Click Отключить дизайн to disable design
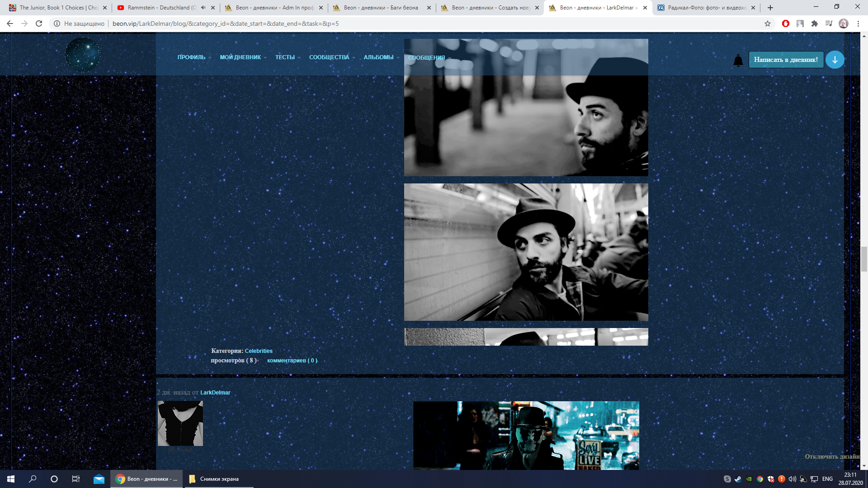 [x=832, y=456]
